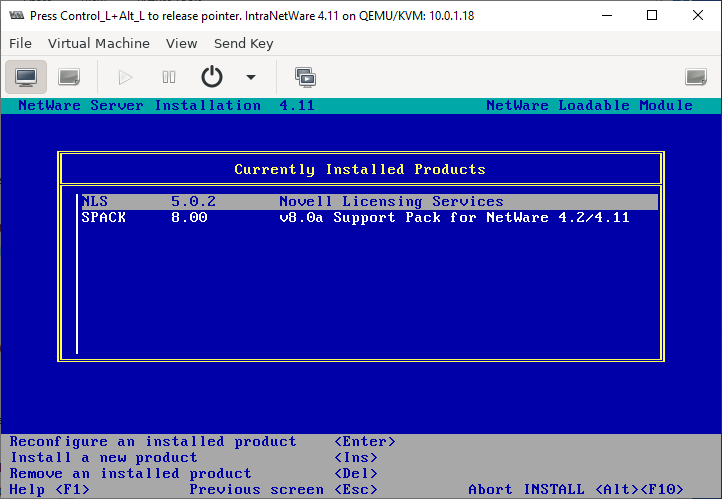722x499 pixels.
Task: Click the products list scrollbar
Action: pyautogui.click(x=77, y=274)
